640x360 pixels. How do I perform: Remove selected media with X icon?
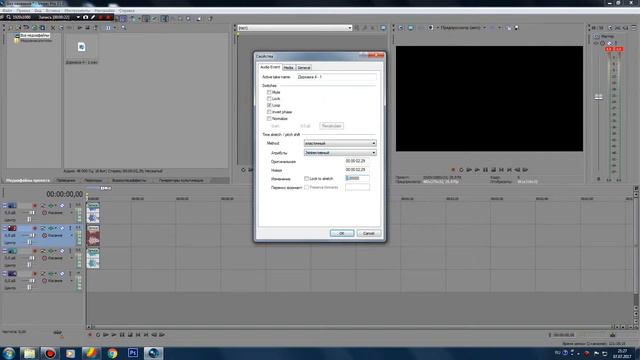[x=53, y=28]
